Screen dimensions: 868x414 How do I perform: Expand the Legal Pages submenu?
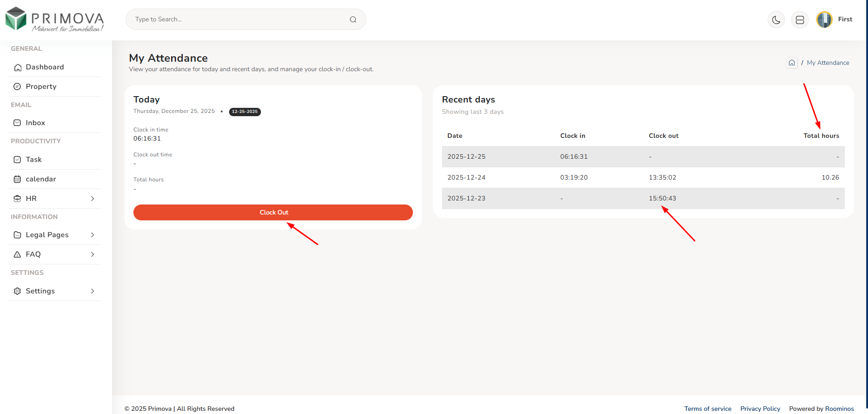click(x=54, y=235)
